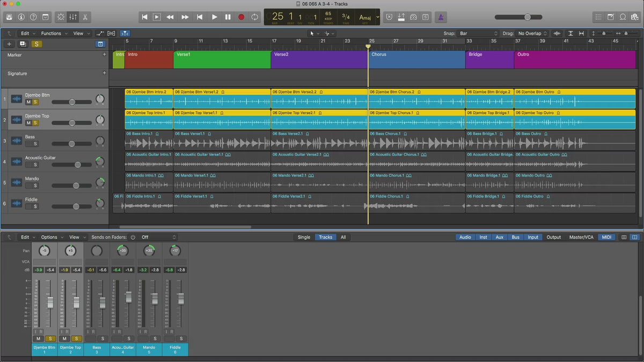Screen dimensions: 644x362
Task: Toggle the purple metronome icon
Action: pos(440,17)
